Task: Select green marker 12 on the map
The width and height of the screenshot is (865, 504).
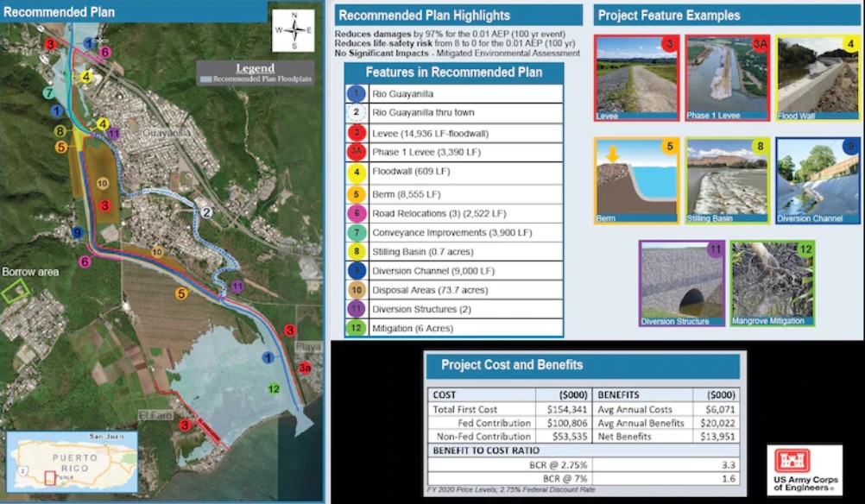Action: pos(274,389)
